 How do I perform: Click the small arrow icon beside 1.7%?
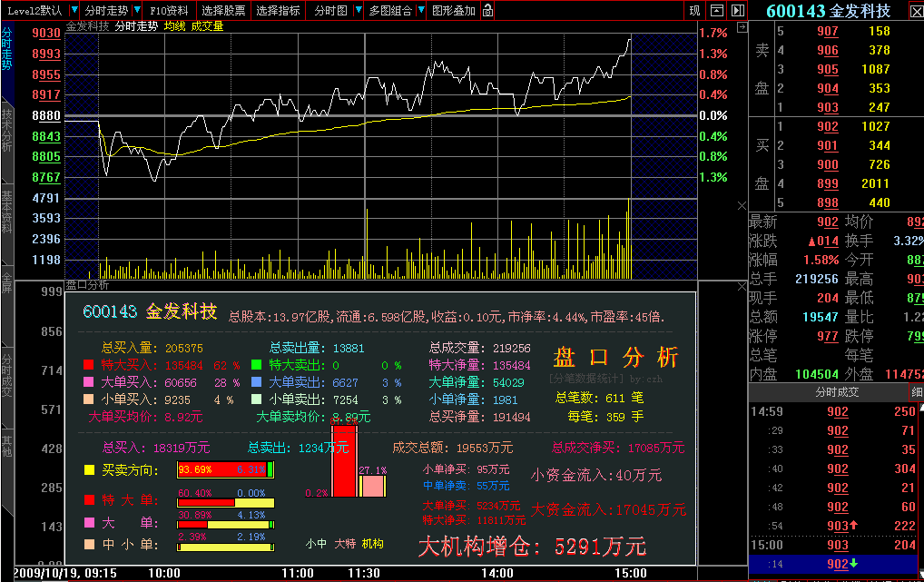tap(742, 27)
